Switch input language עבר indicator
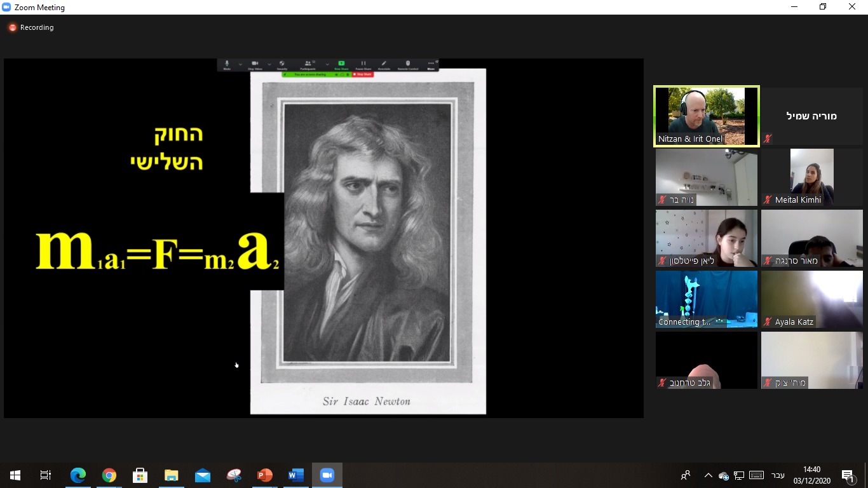Viewport: 868px width, 488px height. click(778, 475)
